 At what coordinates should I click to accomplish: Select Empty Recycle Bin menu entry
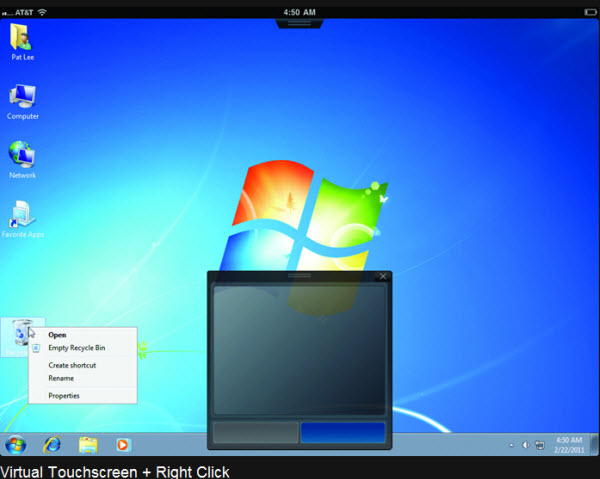click(76, 348)
